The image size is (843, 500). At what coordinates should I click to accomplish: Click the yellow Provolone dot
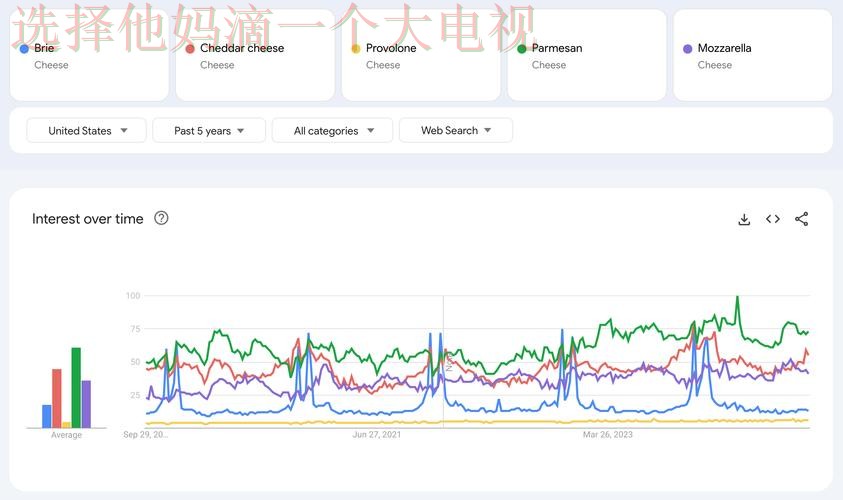356,48
